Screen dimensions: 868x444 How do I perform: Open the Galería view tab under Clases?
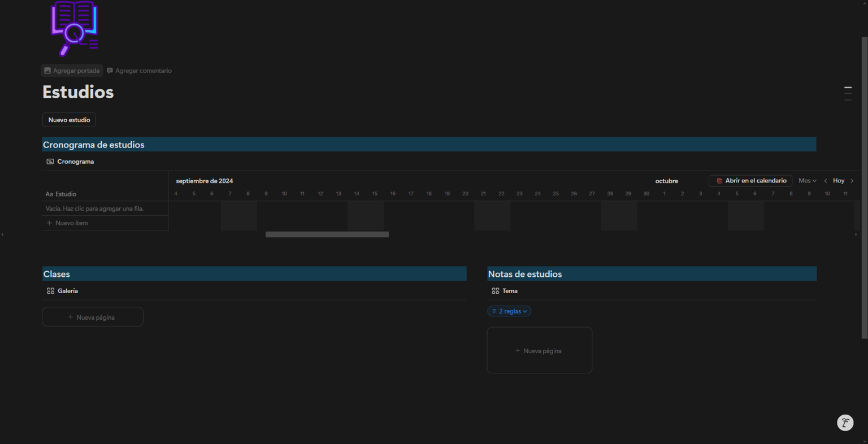pos(62,291)
